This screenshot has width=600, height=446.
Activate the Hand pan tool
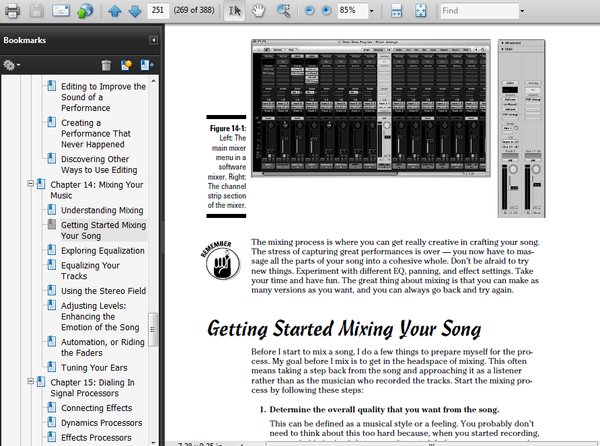258,11
